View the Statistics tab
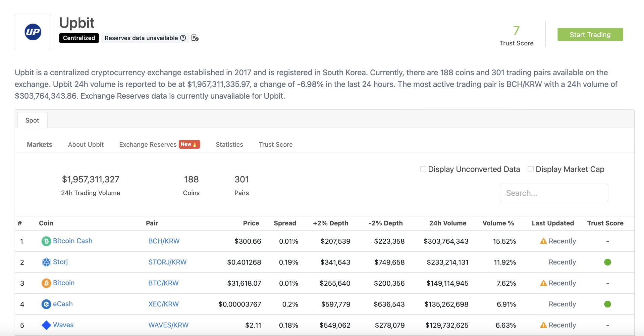This screenshot has width=644, height=336. click(x=229, y=144)
